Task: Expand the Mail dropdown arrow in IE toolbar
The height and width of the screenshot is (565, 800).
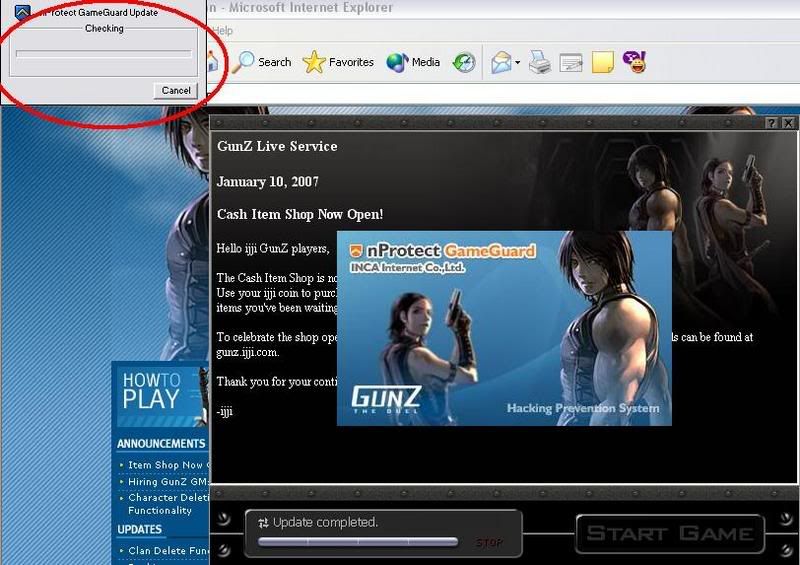Action: tap(517, 63)
